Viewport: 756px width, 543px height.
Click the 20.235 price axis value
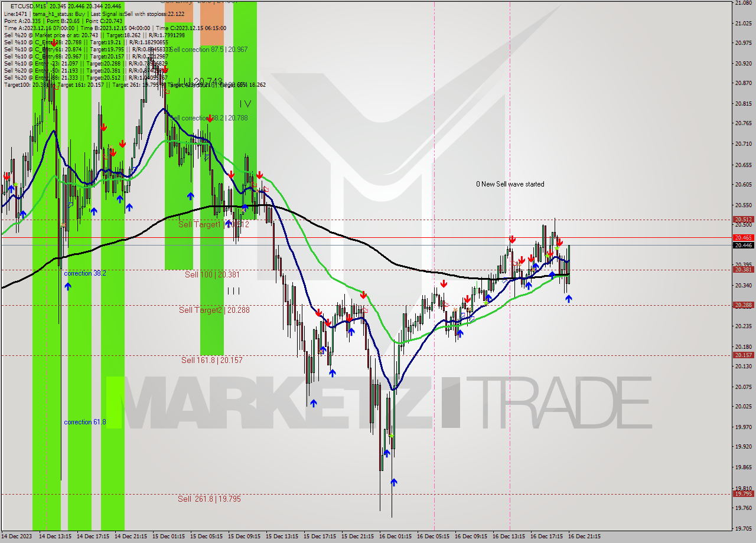click(743, 326)
